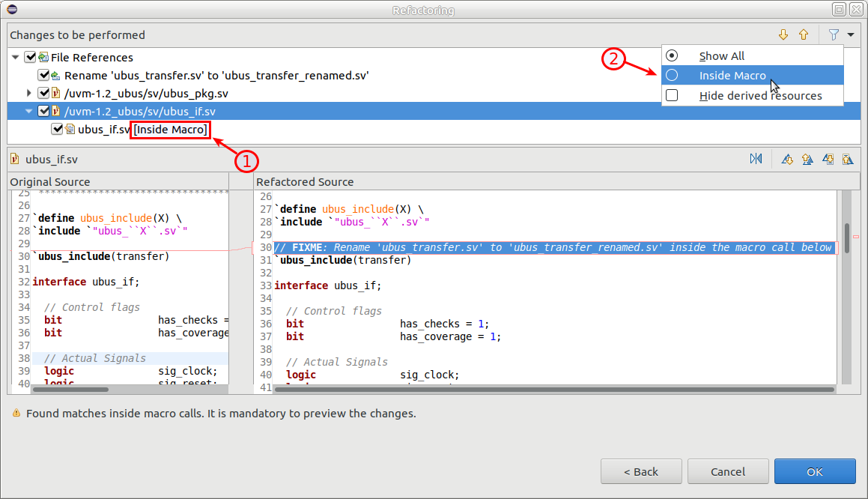The height and width of the screenshot is (499, 868).
Task: Expand the ubus_pkg.sv tree item
Action: click(28, 93)
